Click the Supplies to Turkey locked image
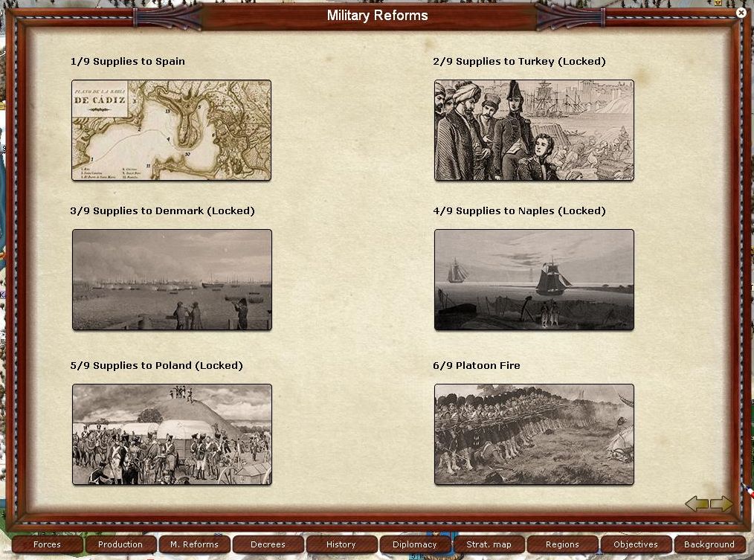This screenshot has width=754, height=560. (x=534, y=130)
